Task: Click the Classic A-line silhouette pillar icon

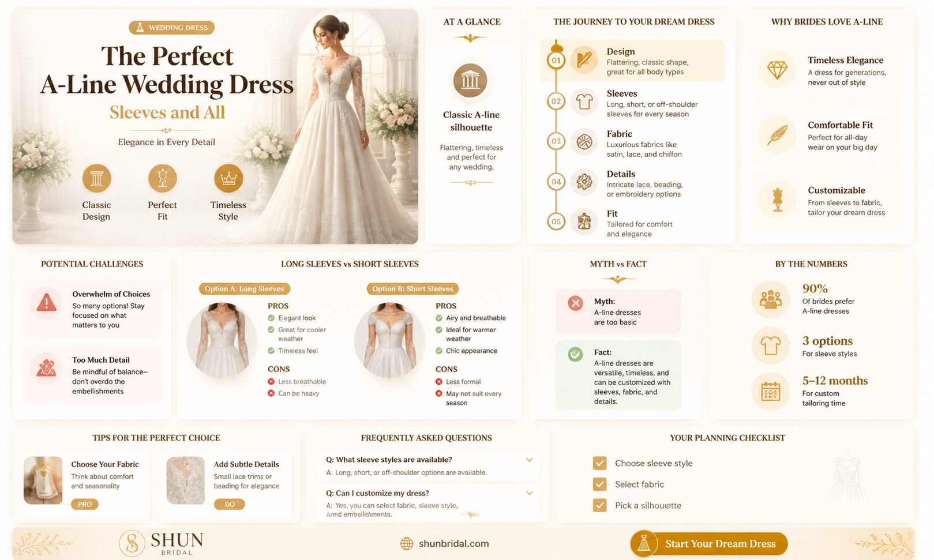Action: click(470, 80)
